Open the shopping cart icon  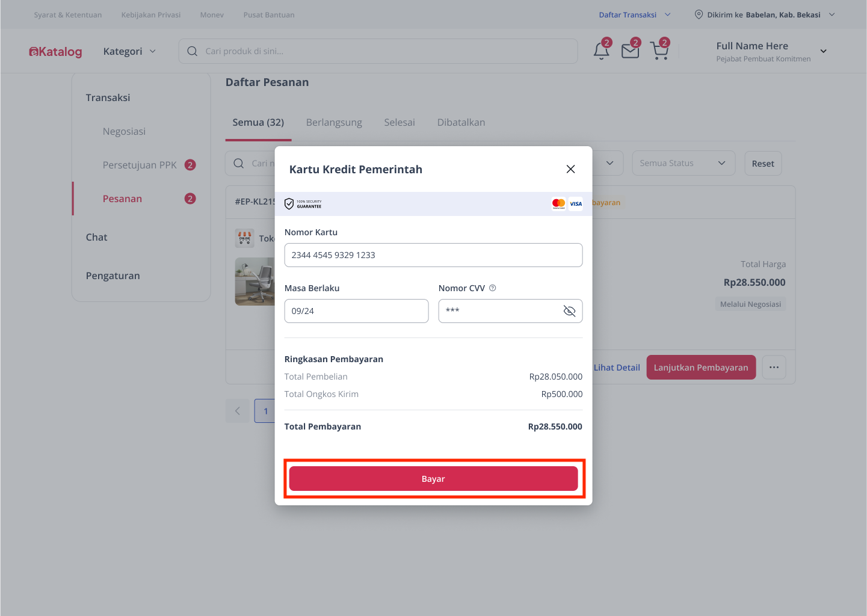click(659, 51)
